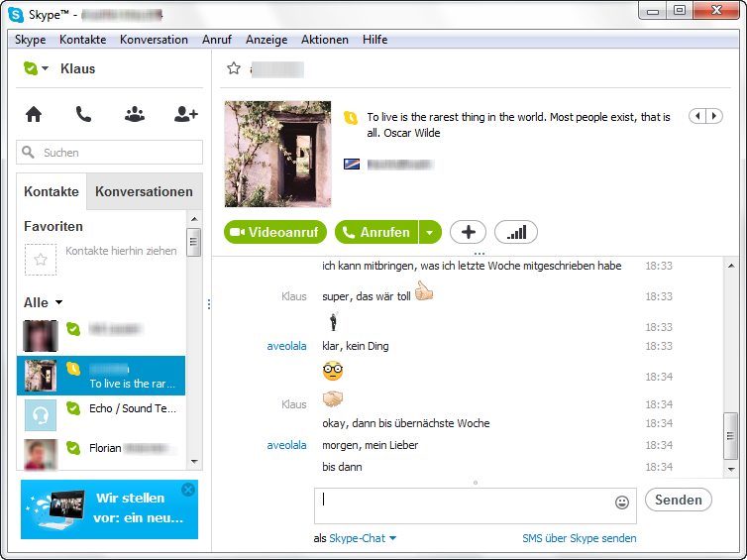Viewport: 747px width, 560px height.
Task: Close the advertisement banner
Action: click(188, 490)
